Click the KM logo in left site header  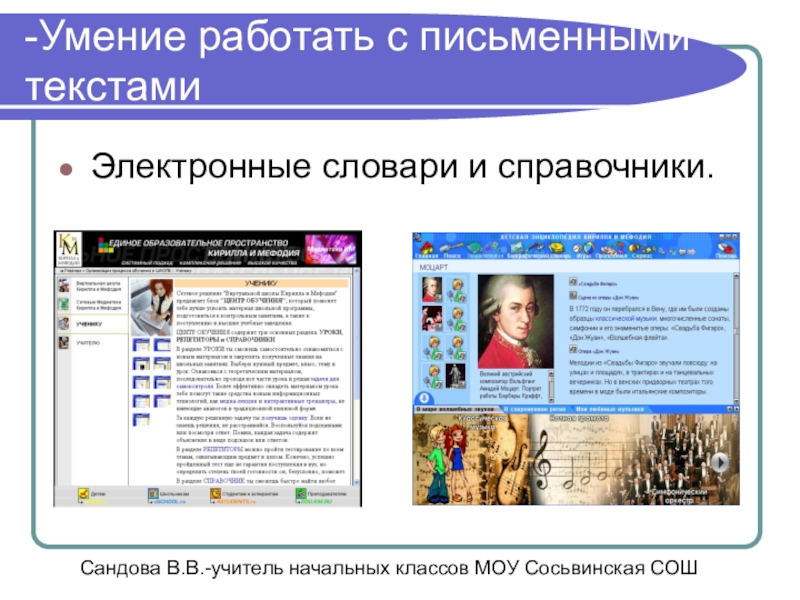tap(67, 247)
